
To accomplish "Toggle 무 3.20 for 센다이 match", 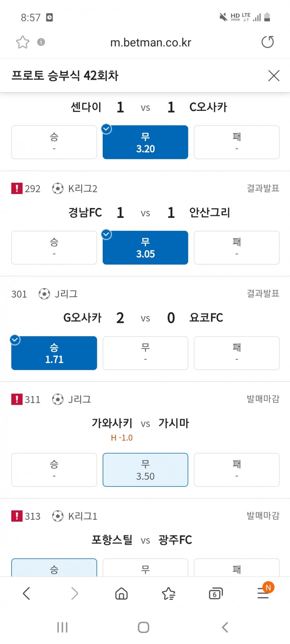I will click(145, 143).
